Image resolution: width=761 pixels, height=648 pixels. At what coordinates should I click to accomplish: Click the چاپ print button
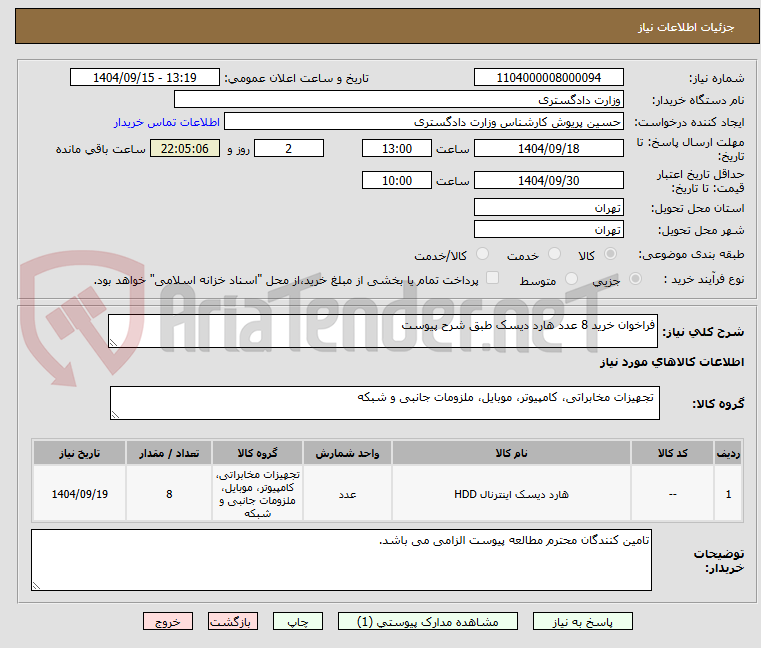298,621
